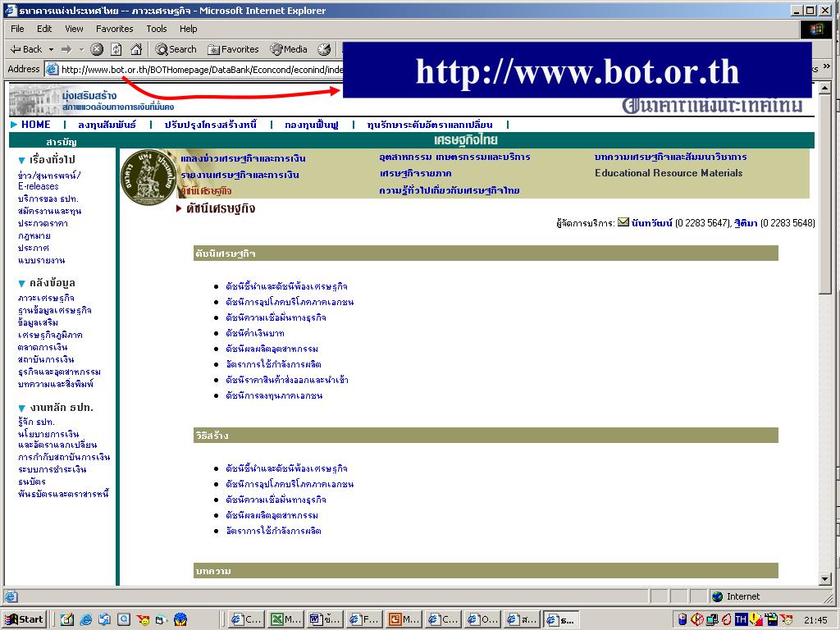The width and height of the screenshot is (840, 630).
Task: Open the sidebar link เศรษฐกิจภูมิภาค
Action: (x=50, y=335)
